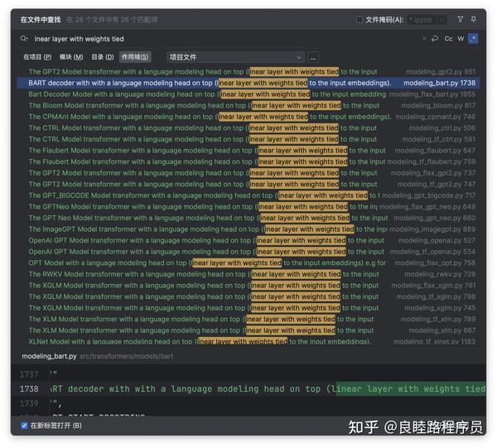Select the modeling_imagegpt.py 889 result
497x448 pixels.
[248, 229]
